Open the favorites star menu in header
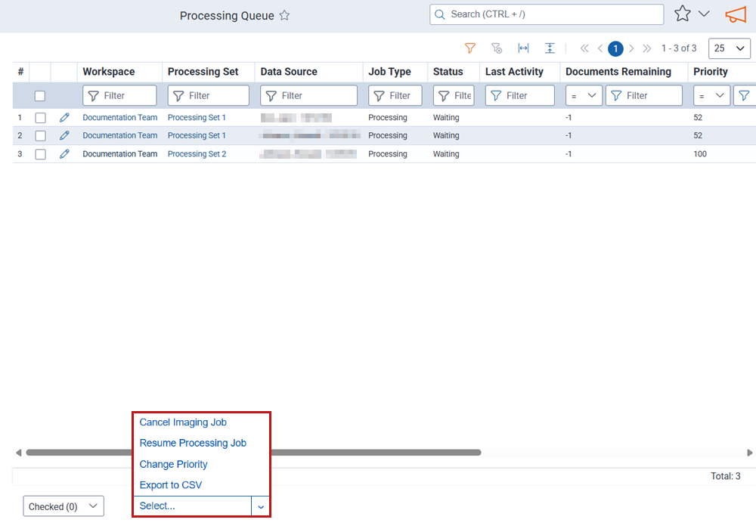 point(682,14)
